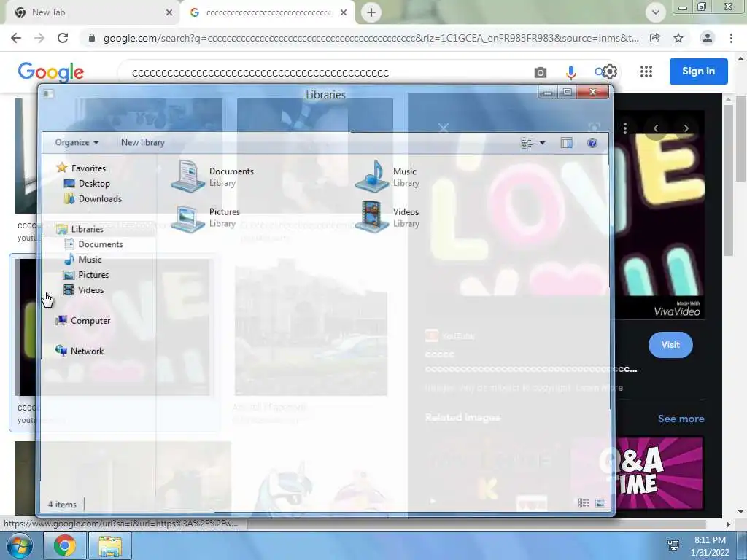Image resolution: width=747 pixels, height=560 pixels.
Task: Toggle the preview pane icon
Action: tap(566, 143)
